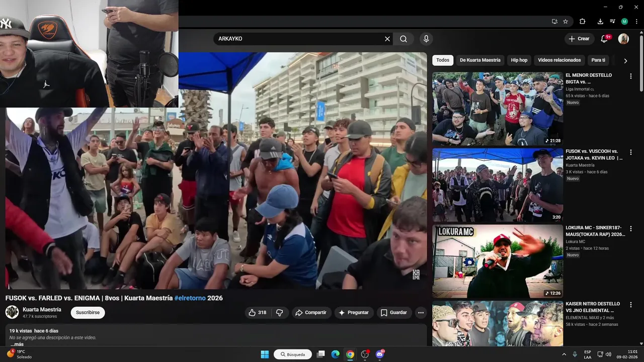Click the main video player
Screen dimensions: 644x362
(216, 171)
